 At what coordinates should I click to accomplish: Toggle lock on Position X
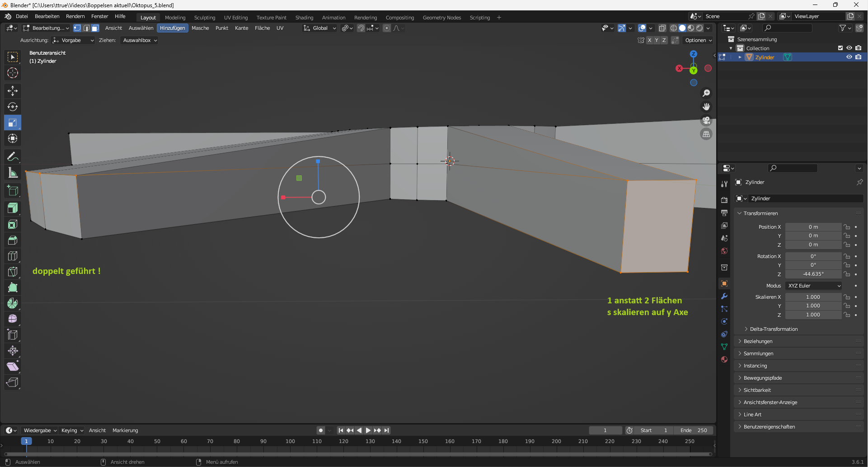coord(847,227)
